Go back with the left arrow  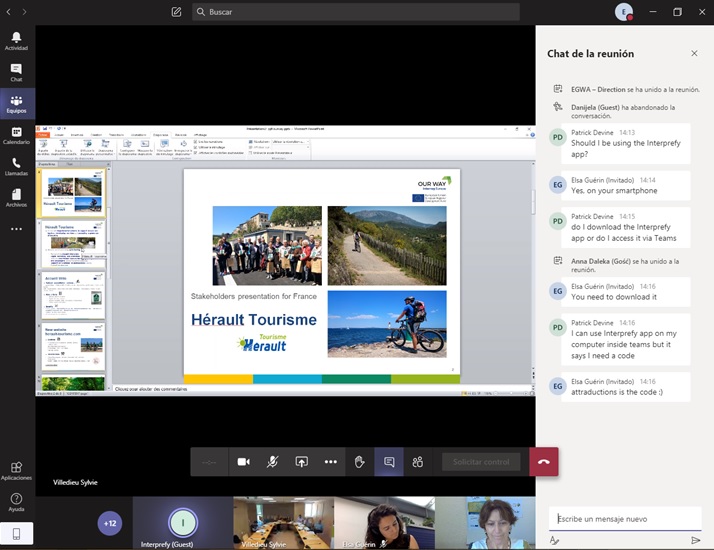[8, 12]
